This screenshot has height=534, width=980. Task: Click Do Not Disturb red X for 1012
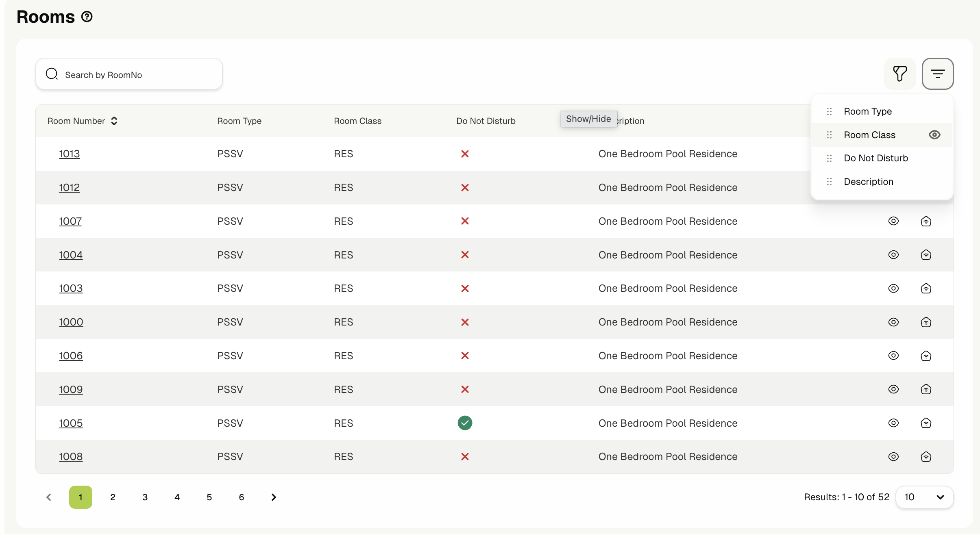(x=465, y=188)
